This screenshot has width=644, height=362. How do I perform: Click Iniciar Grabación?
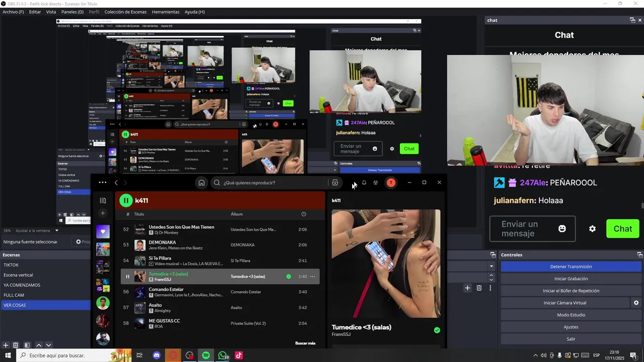pos(571,279)
